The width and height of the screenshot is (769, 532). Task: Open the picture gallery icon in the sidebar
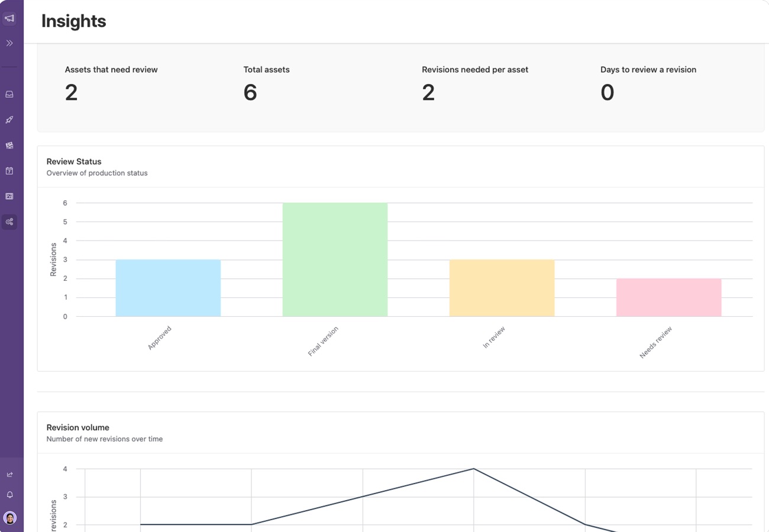[x=9, y=196]
